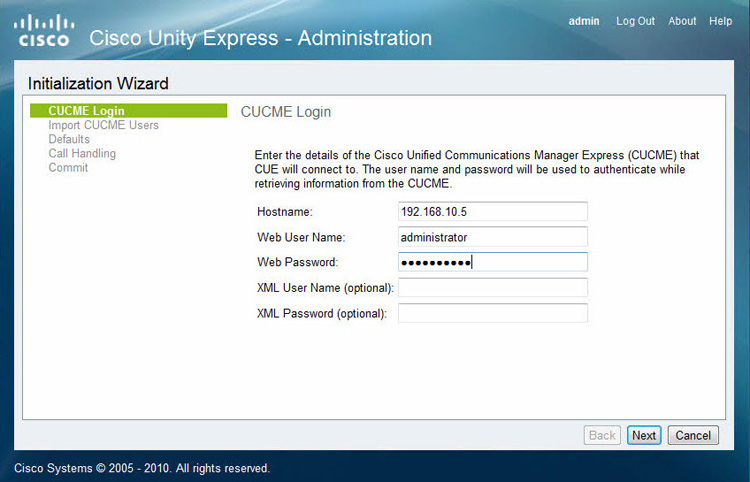
Task: Click the Cisco Unity Express - Administration title
Action: [x=260, y=38]
